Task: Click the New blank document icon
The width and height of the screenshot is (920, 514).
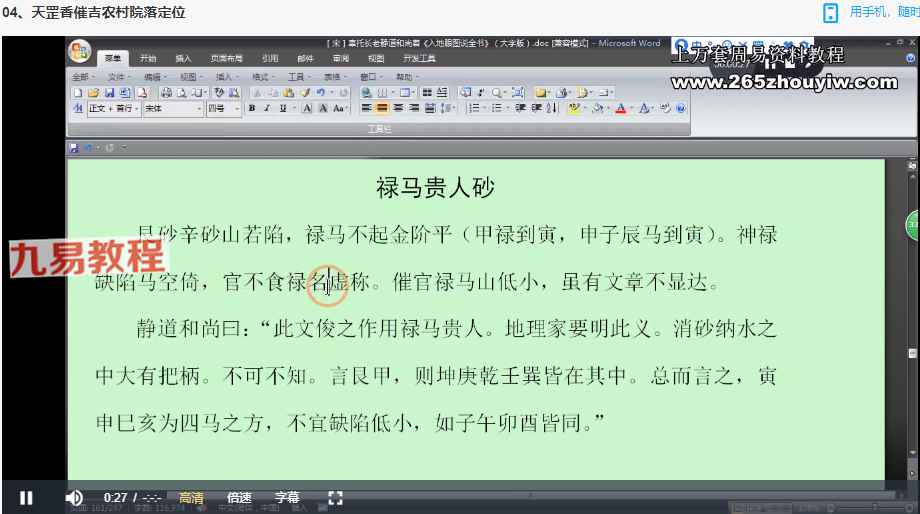Action: [x=78, y=92]
